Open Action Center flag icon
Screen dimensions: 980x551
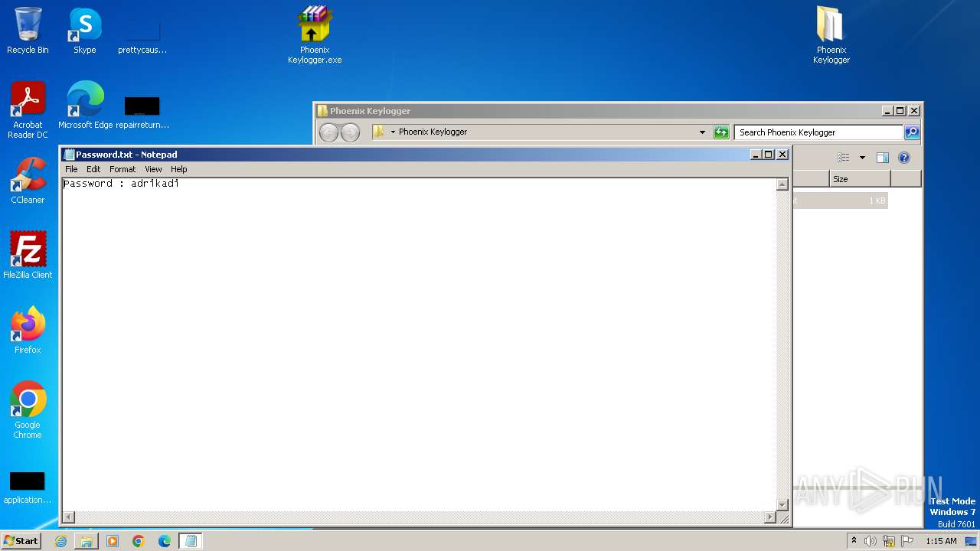click(x=907, y=541)
